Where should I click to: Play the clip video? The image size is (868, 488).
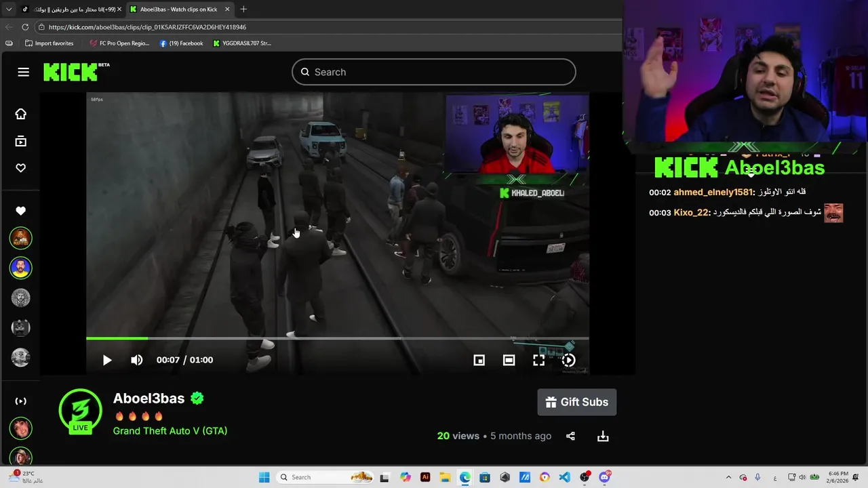coord(107,360)
